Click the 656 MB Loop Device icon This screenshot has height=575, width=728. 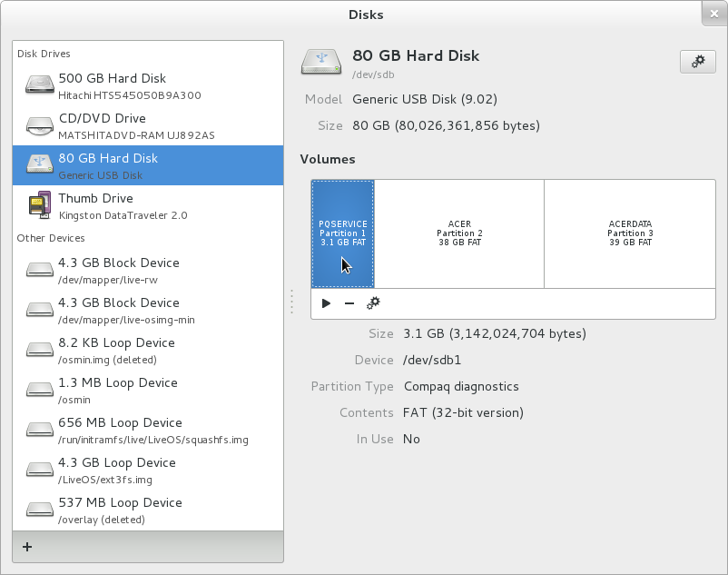[39, 429]
